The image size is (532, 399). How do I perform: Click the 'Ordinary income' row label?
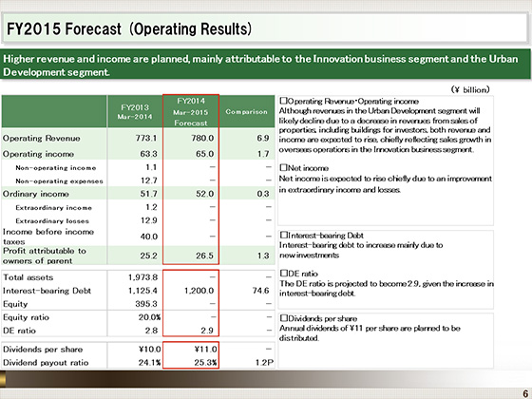point(36,194)
